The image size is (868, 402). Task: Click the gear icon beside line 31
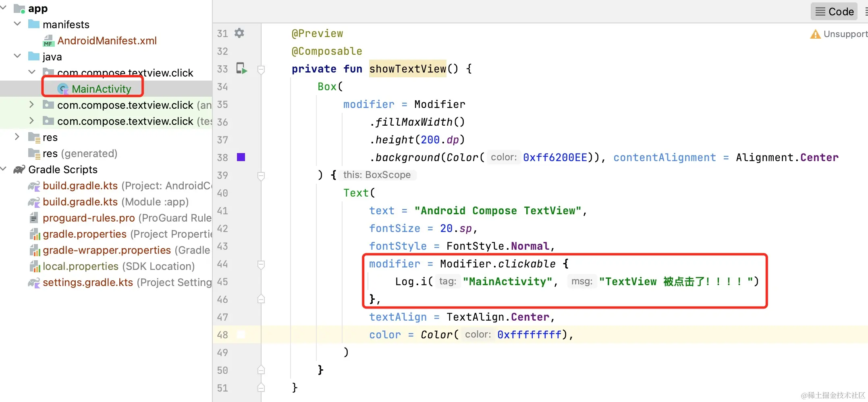coord(239,33)
